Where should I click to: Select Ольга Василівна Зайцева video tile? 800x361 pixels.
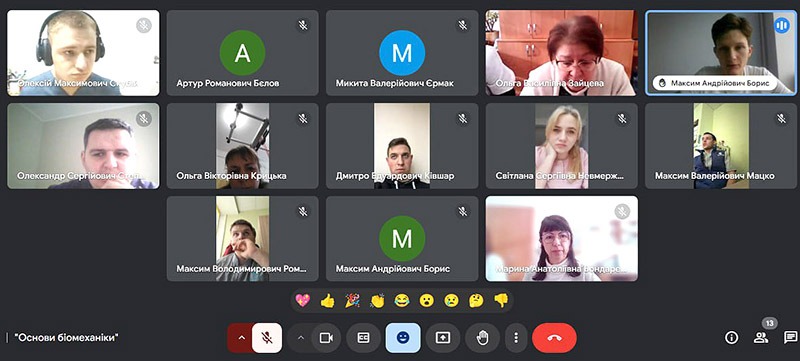click(561, 53)
